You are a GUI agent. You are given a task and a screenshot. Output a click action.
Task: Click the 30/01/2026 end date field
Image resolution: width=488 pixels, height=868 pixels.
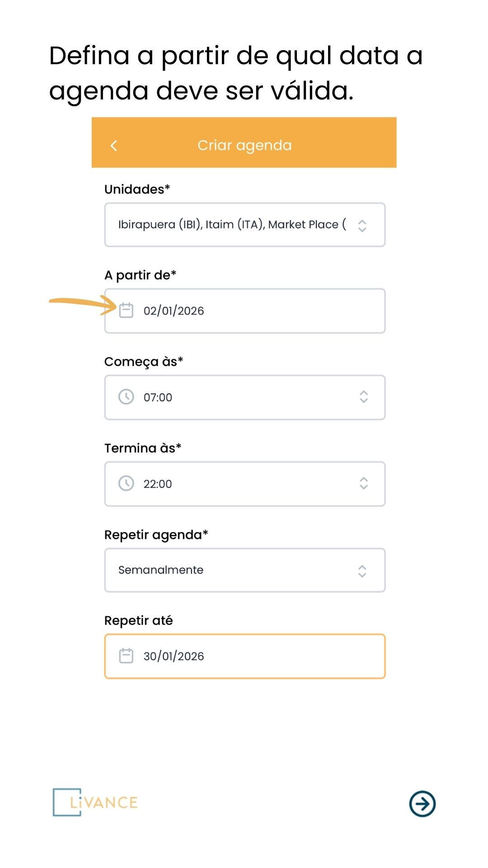[245, 656]
